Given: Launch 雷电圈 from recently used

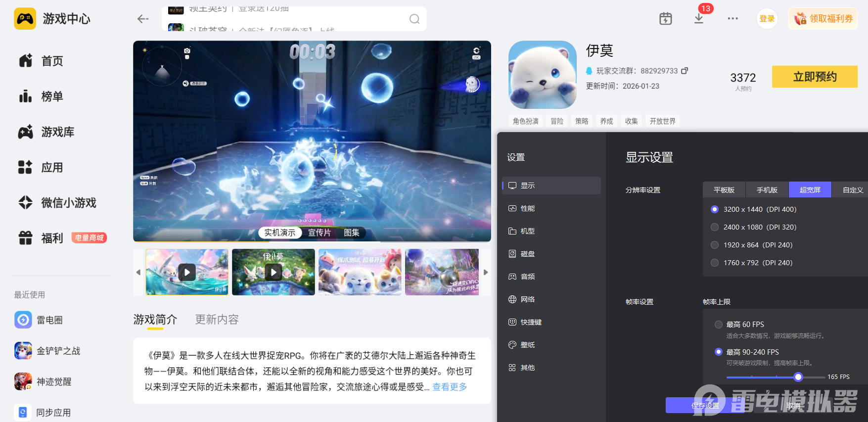Looking at the screenshot, I should [39, 320].
